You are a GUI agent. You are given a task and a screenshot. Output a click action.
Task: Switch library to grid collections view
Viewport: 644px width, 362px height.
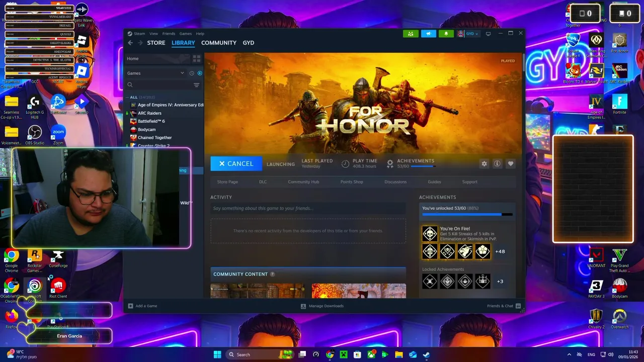(x=197, y=58)
